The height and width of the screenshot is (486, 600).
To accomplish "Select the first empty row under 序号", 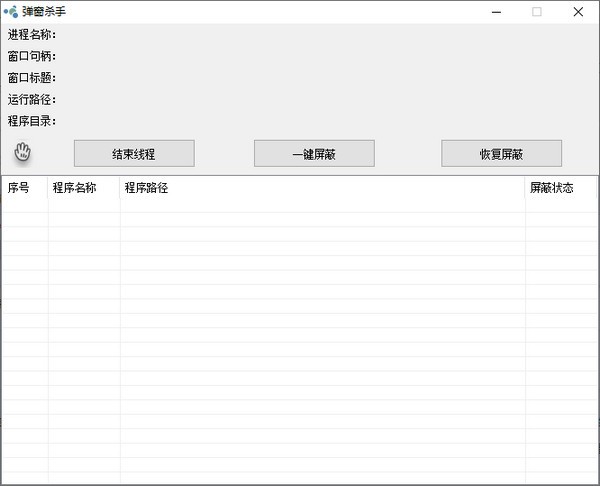I will [x=23, y=205].
